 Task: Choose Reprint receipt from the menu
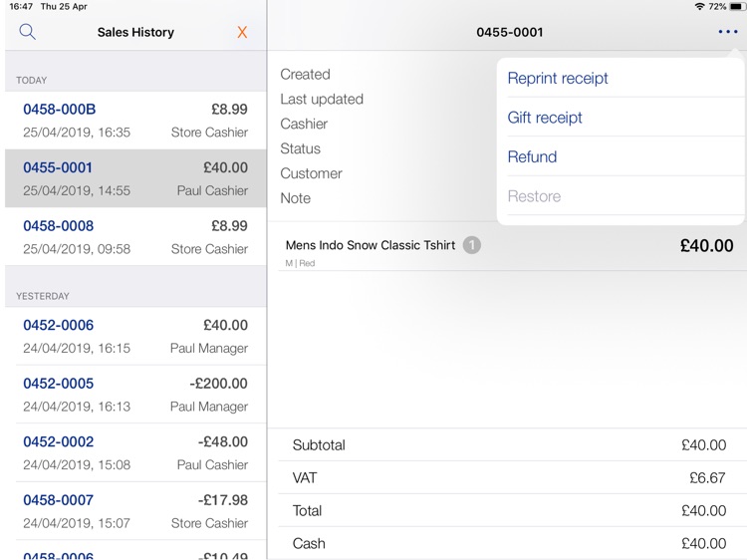click(622, 78)
